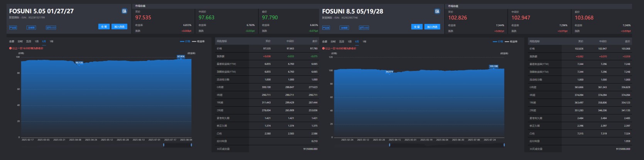This screenshot has height=160, width=644.
Task: Toggle 收益率 legend series on FOSUNI 8.5 chart
Action: click(511, 41)
